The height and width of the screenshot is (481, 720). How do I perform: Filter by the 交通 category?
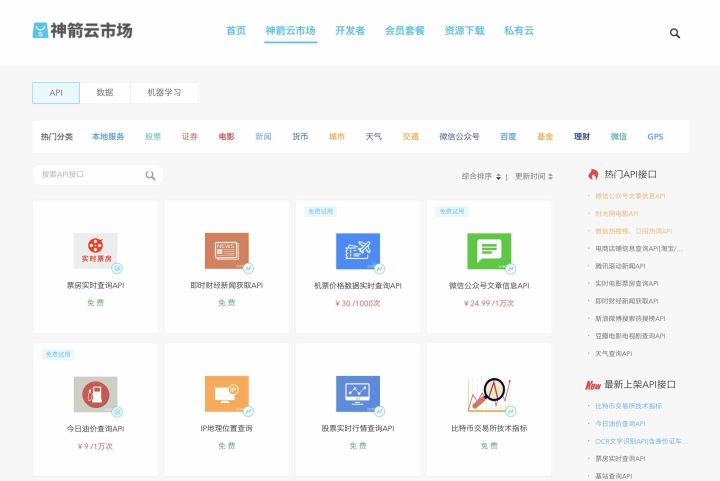coord(410,136)
